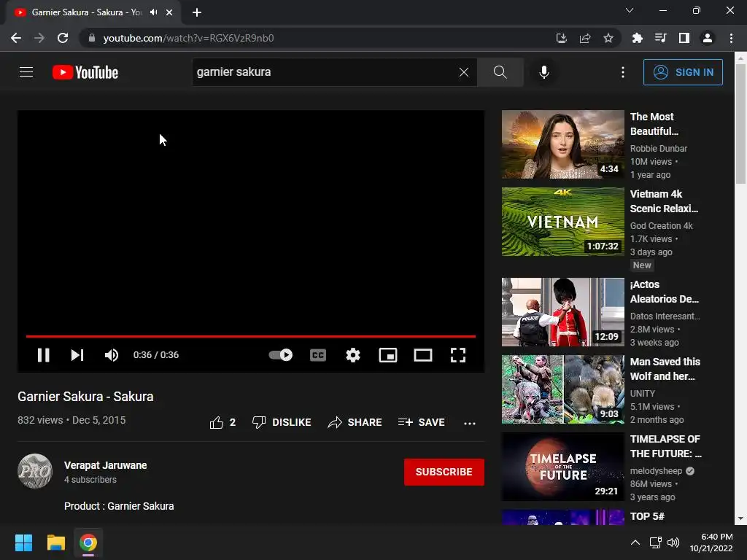Show hidden system tray icons
The image size is (747, 560).
coord(635,542)
